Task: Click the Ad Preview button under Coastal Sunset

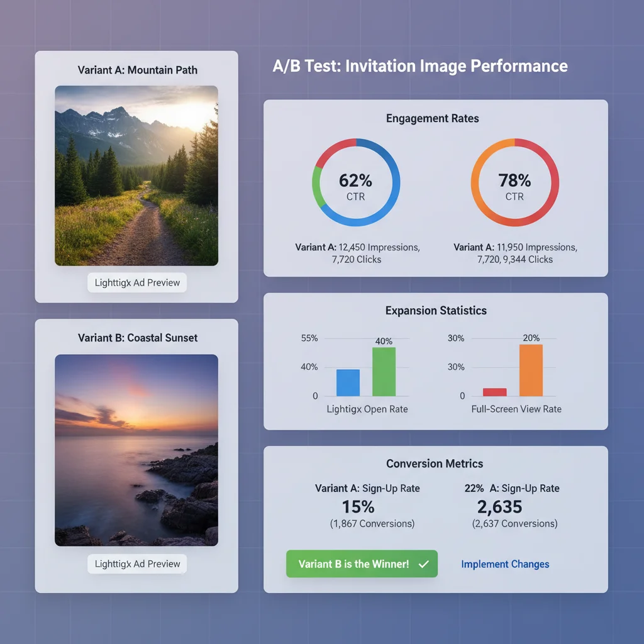Action: click(x=137, y=564)
